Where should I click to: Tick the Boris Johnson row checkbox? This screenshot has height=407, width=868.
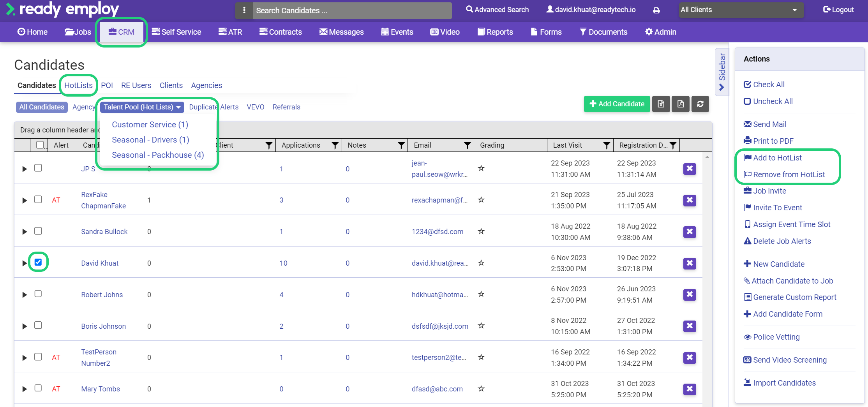click(38, 325)
